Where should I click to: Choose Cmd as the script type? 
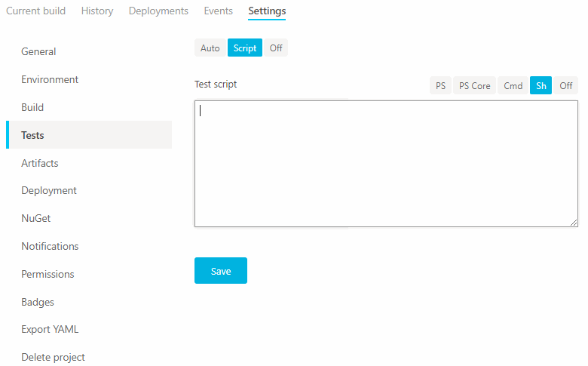point(513,86)
